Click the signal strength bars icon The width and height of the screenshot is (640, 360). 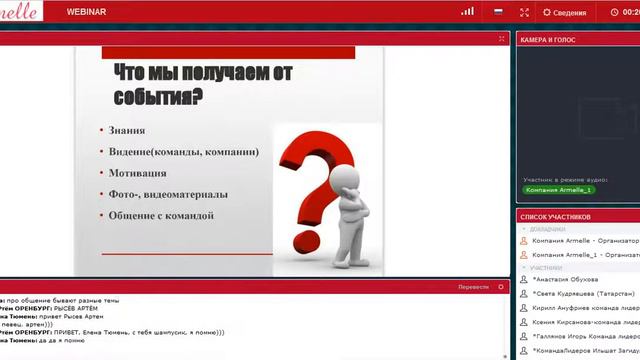467,11
